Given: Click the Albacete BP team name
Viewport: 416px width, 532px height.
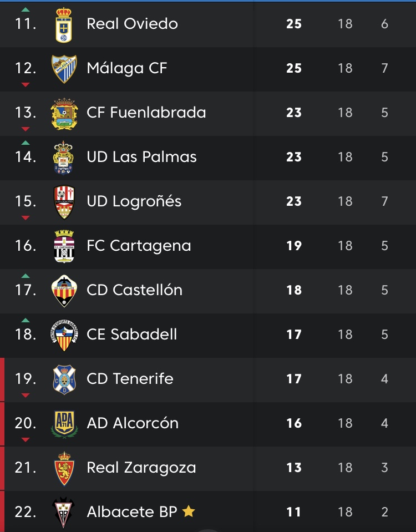Looking at the screenshot, I should click(131, 512).
